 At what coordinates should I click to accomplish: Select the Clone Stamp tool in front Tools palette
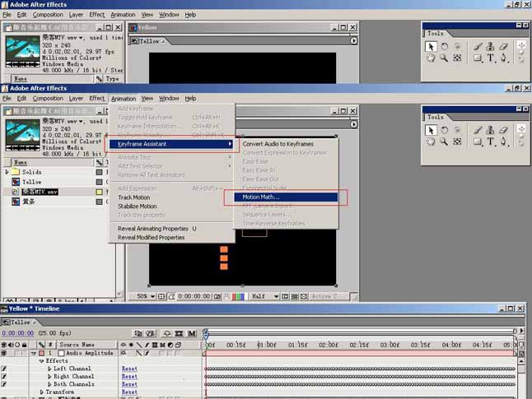pyautogui.click(x=490, y=130)
